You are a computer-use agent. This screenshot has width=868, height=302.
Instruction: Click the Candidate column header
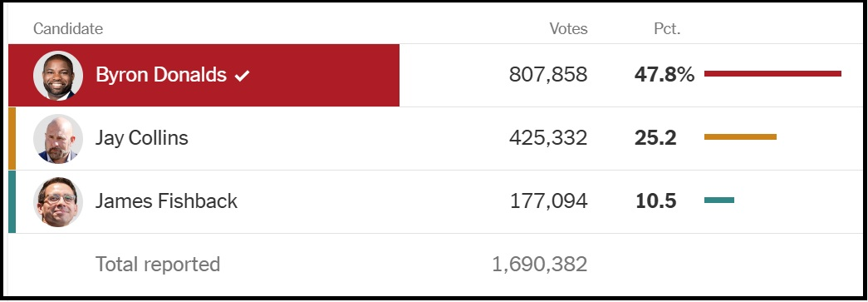click(68, 29)
